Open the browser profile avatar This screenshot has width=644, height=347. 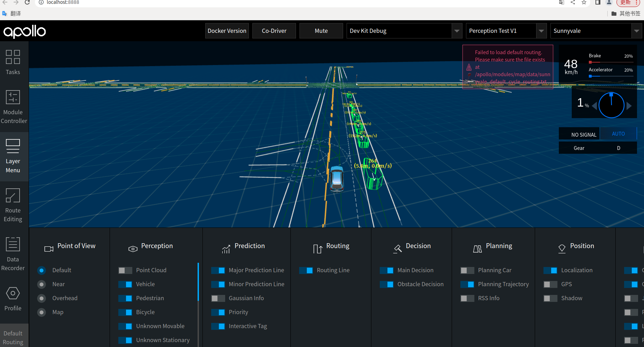[609, 2]
